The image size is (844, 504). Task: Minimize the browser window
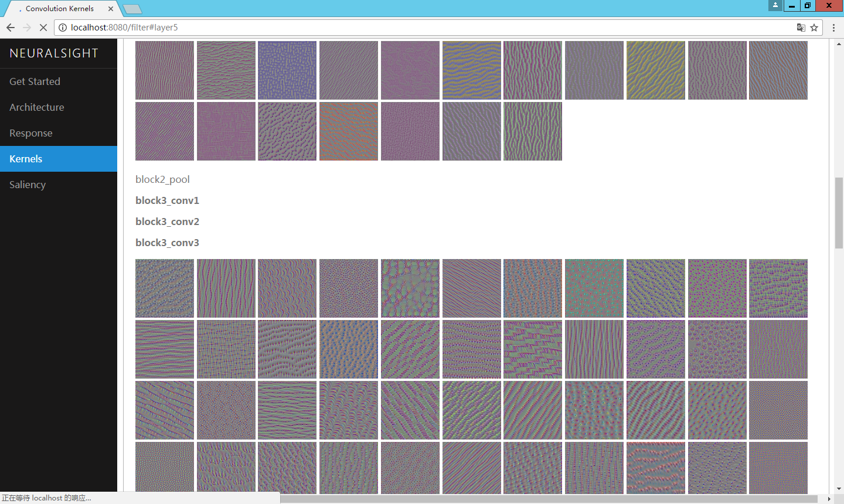(x=792, y=5)
